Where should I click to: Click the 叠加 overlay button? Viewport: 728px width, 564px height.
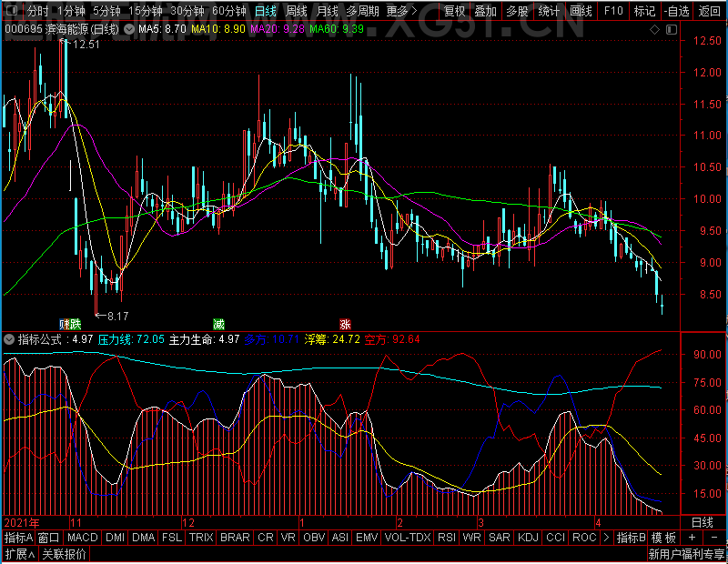[486, 11]
